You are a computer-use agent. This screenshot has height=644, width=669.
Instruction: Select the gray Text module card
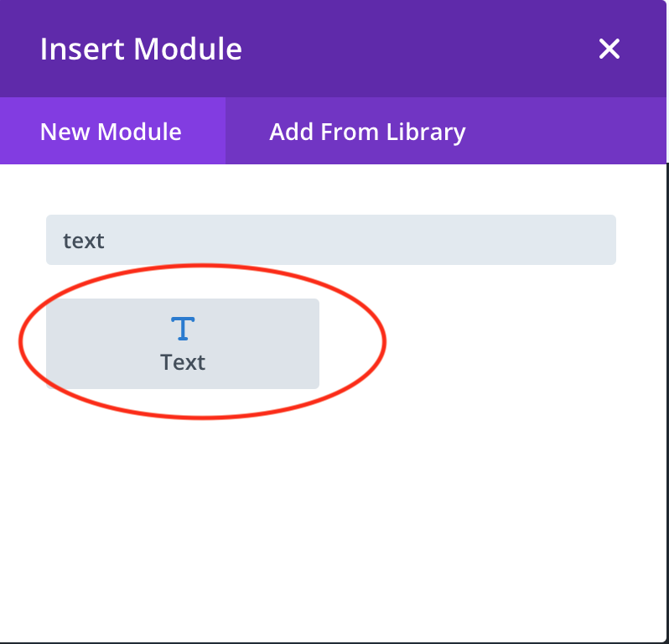[183, 344]
